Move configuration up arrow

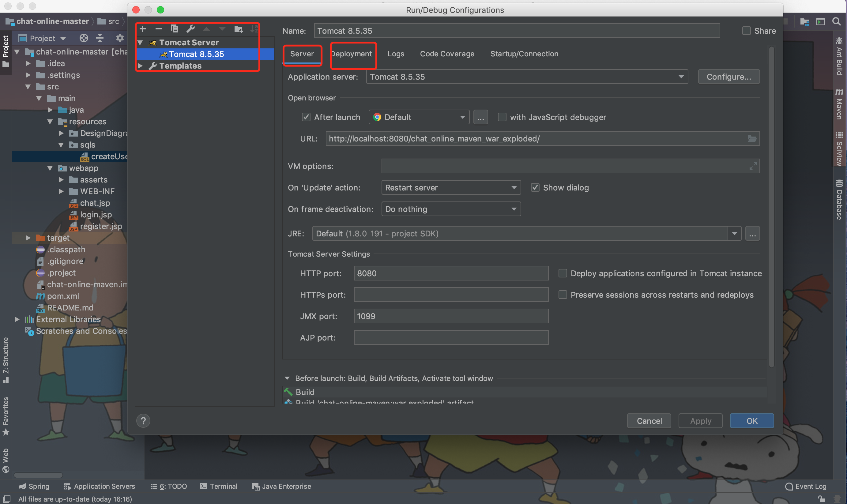(206, 29)
